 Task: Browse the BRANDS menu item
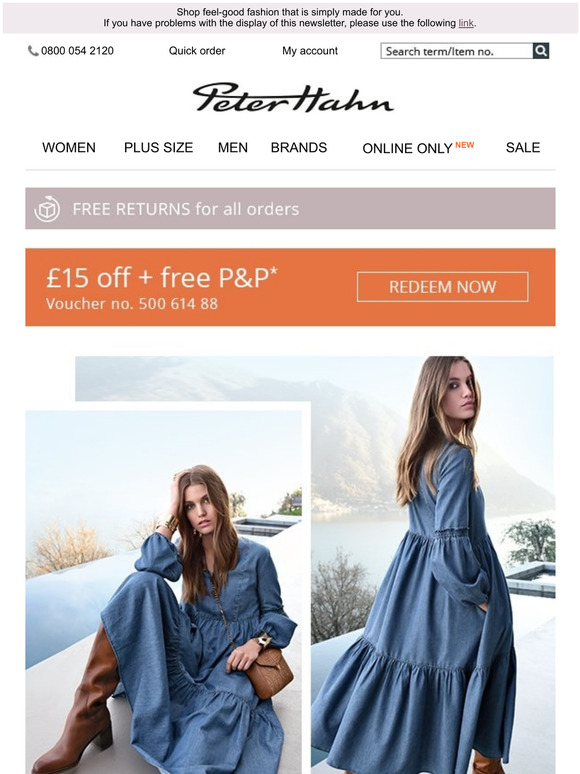299,148
